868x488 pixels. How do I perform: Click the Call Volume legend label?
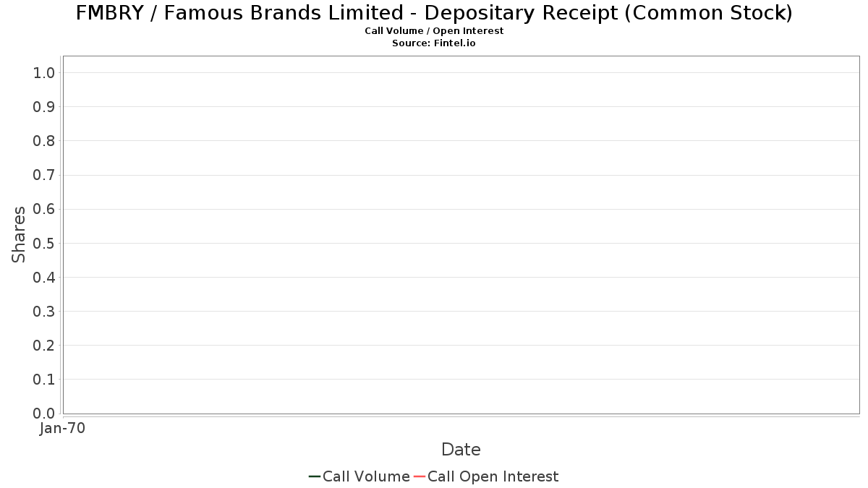366,476
